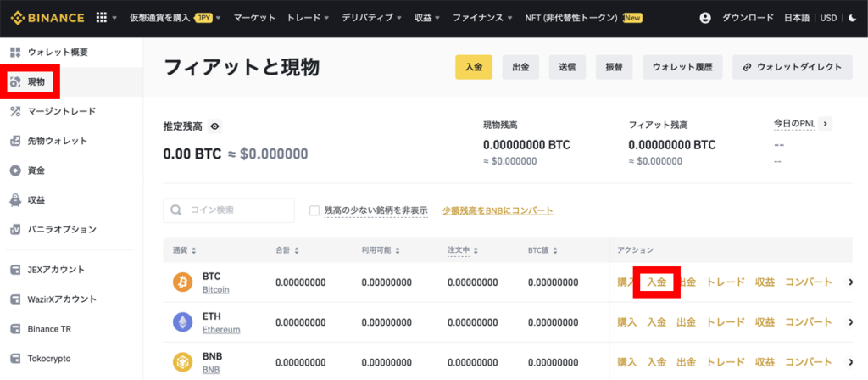Click the WazirXアカウント sidebar icon
The image size is (868, 380).
click(15, 299)
